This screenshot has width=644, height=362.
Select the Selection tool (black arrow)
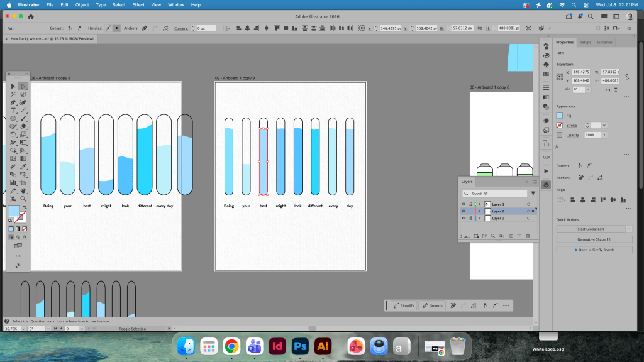tap(13, 86)
